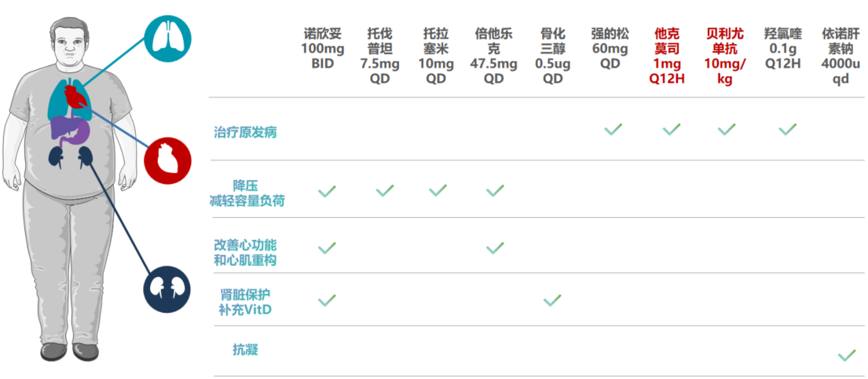Select the 羟氯喹 0.1g Q12H header
Screen dimensions: 868x379
pos(783,49)
